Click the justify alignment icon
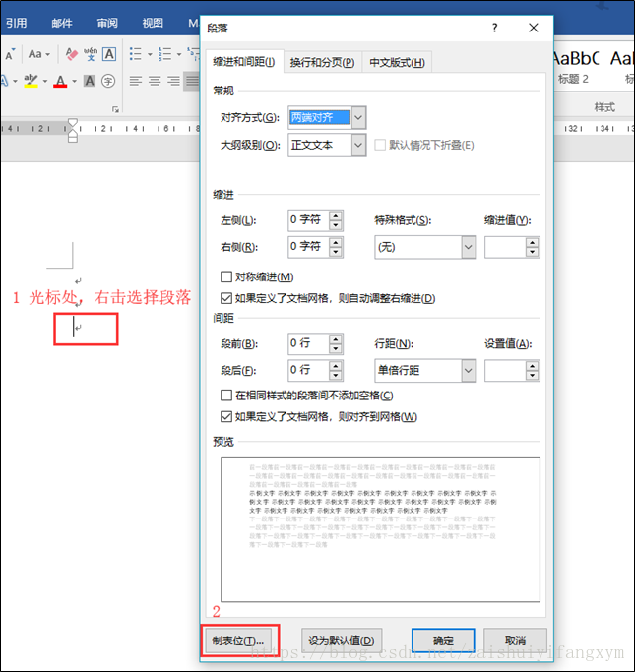 tap(192, 81)
